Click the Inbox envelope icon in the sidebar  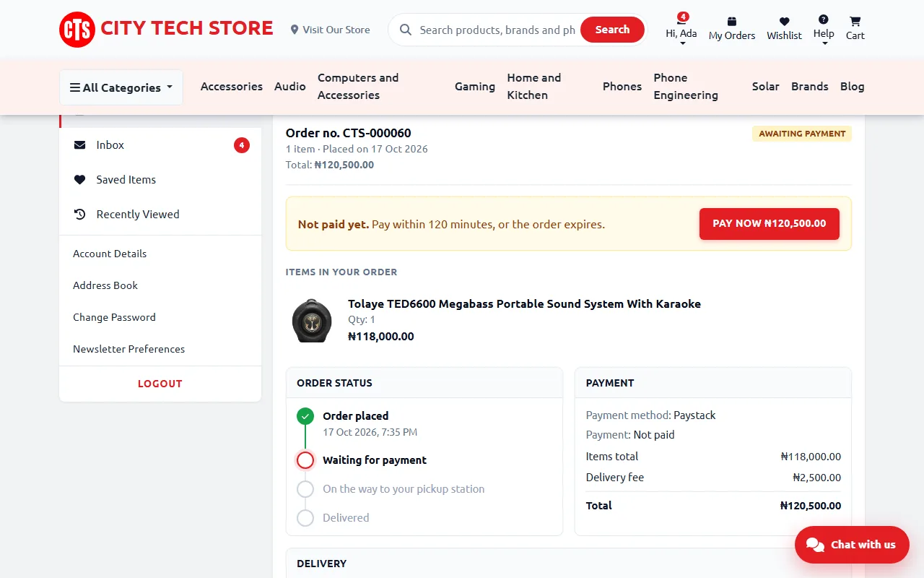pos(79,145)
